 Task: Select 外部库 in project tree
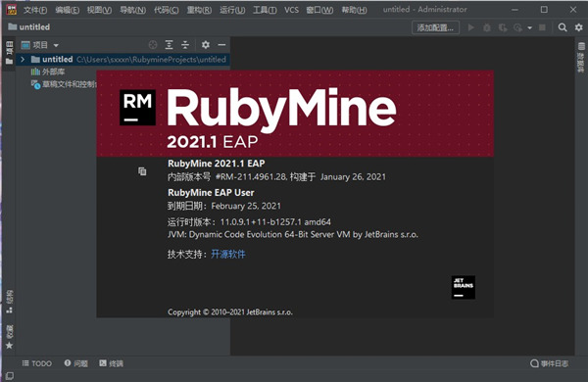click(48, 72)
